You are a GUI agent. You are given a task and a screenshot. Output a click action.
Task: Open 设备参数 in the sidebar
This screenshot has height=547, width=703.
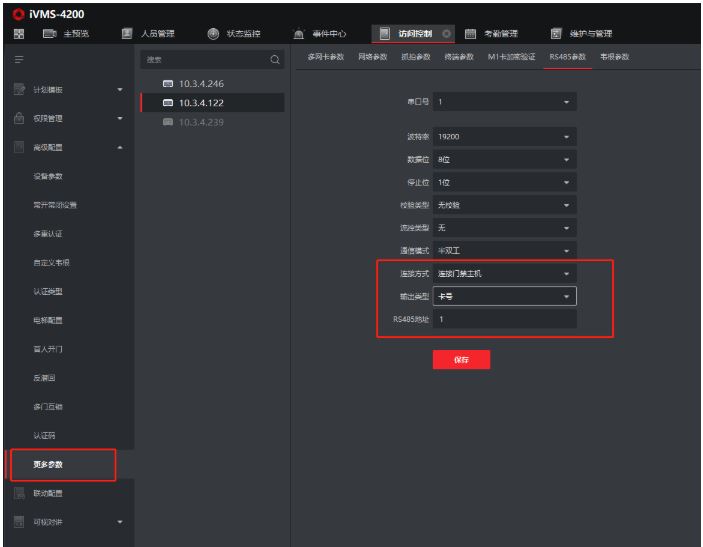tap(48, 176)
